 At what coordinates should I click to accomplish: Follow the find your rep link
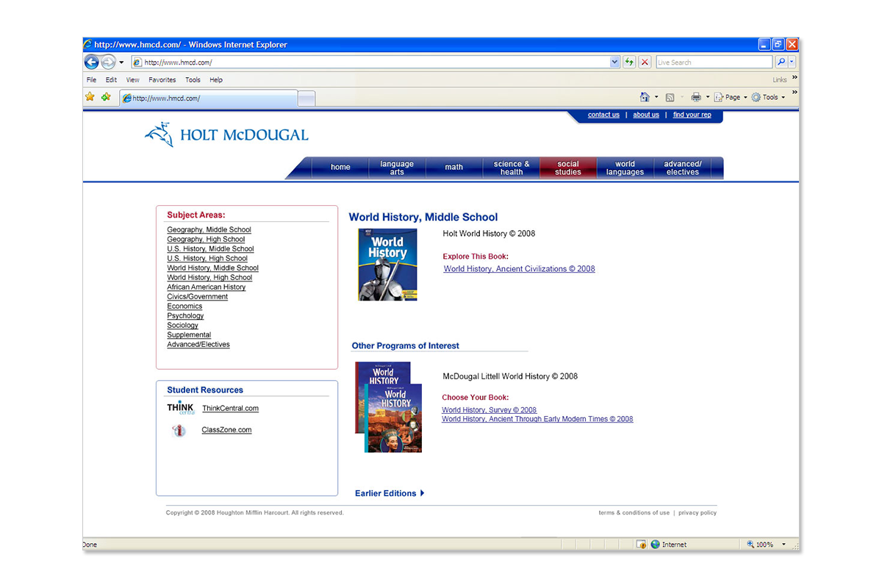[692, 115]
